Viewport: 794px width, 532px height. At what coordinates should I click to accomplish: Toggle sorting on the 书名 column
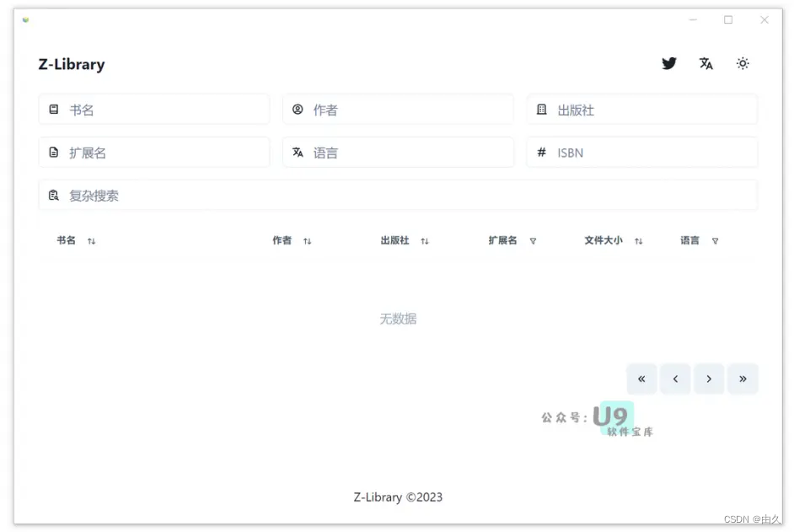tap(91, 240)
